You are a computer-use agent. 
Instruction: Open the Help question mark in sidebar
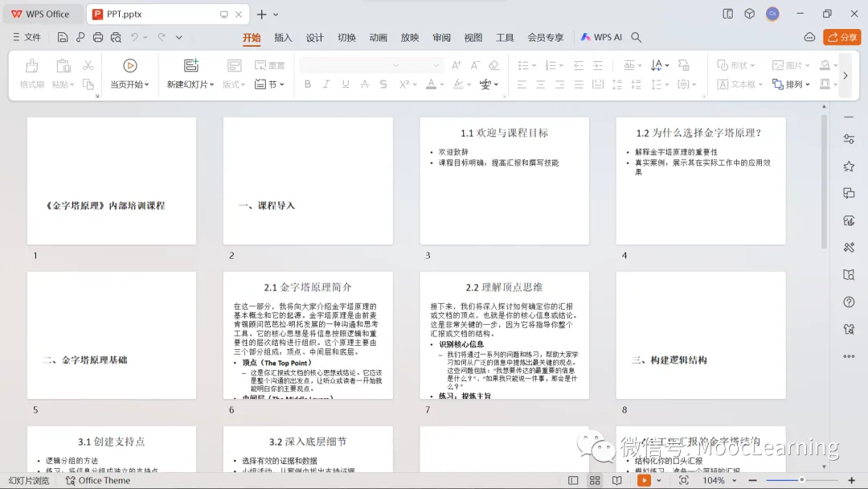849,302
